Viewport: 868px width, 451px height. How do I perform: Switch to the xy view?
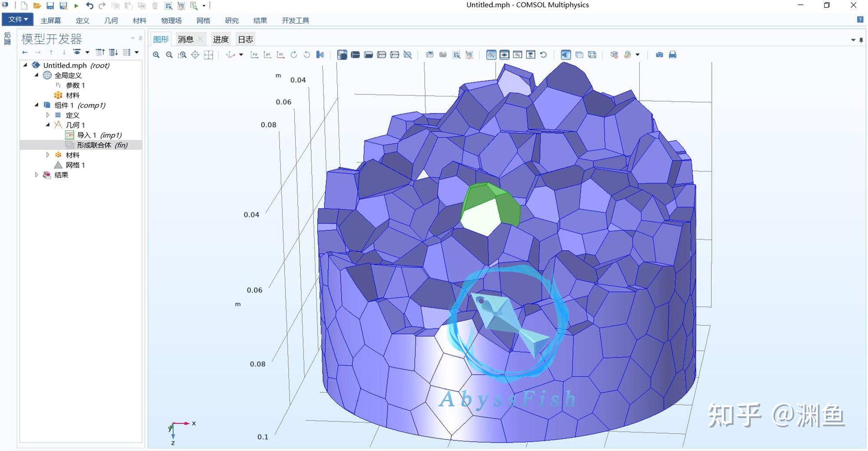pyautogui.click(x=255, y=55)
